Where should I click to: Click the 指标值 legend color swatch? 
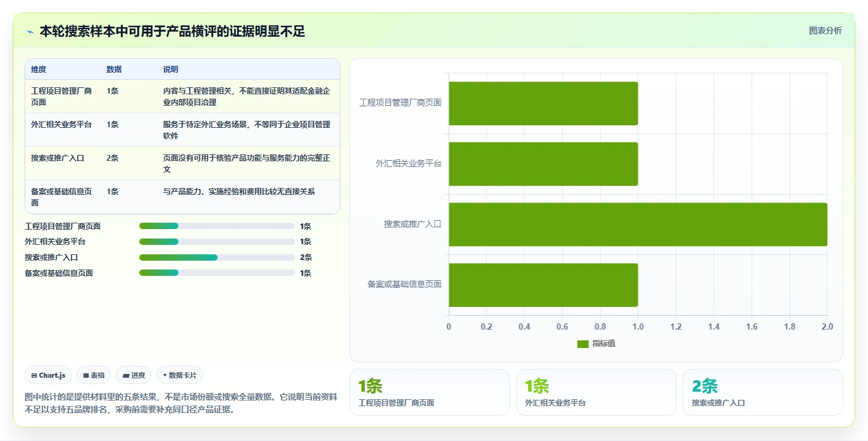[583, 344]
